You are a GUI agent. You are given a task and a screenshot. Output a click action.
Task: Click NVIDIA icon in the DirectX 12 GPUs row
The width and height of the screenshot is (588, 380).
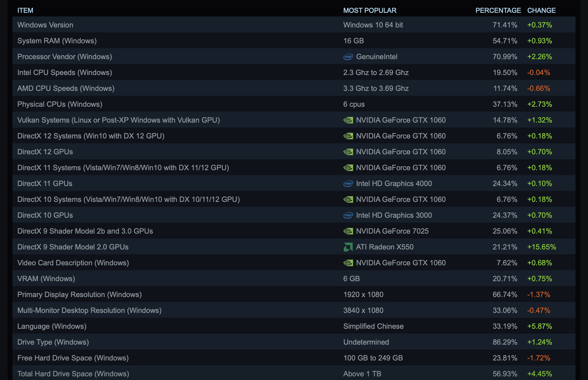pos(348,152)
